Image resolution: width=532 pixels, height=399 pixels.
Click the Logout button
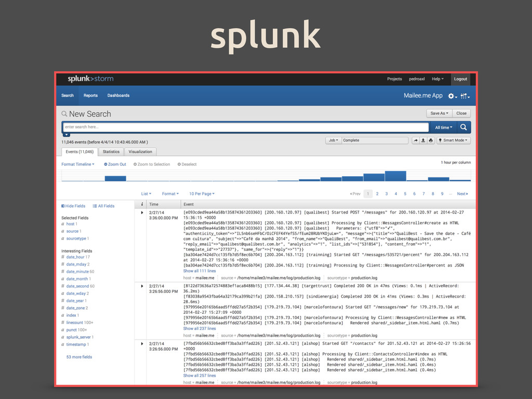[x=460, y=79]
